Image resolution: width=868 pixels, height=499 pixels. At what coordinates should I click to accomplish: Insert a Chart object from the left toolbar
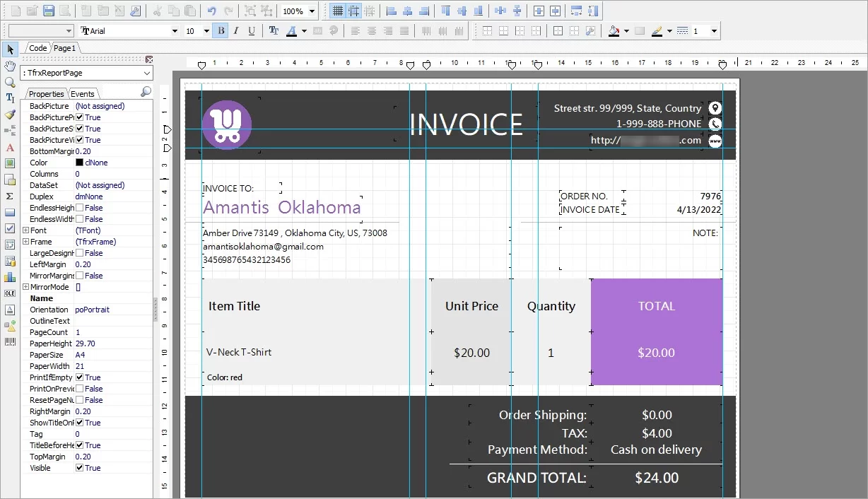click(10, 277)
